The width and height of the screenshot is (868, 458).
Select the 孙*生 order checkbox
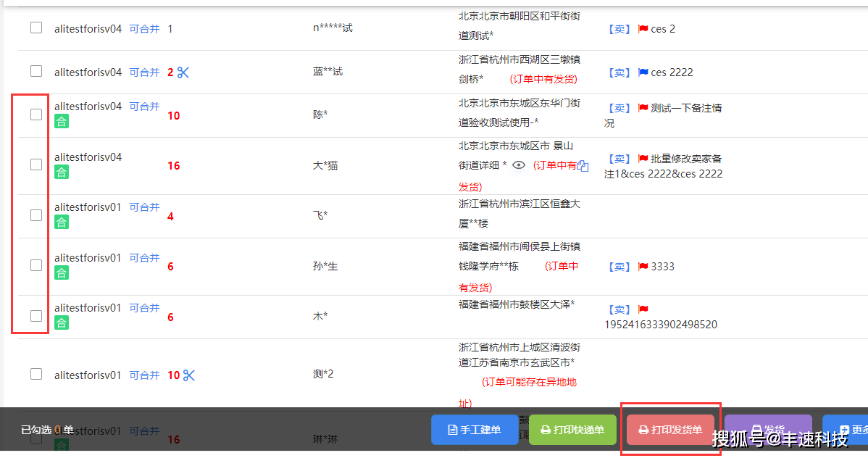pyautogui.click(x=36, y=265)
